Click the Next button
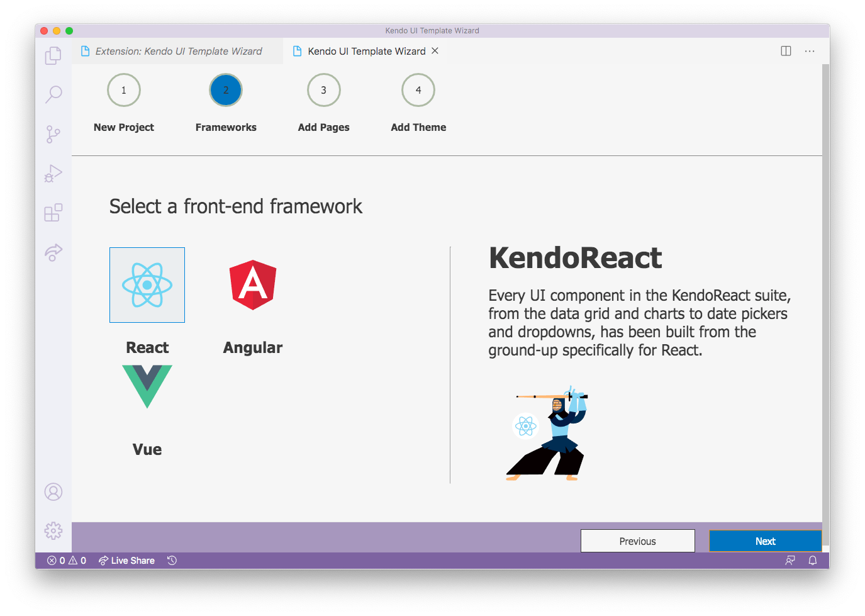The width and height of the screenshot is (865, 616). (765, 540)
